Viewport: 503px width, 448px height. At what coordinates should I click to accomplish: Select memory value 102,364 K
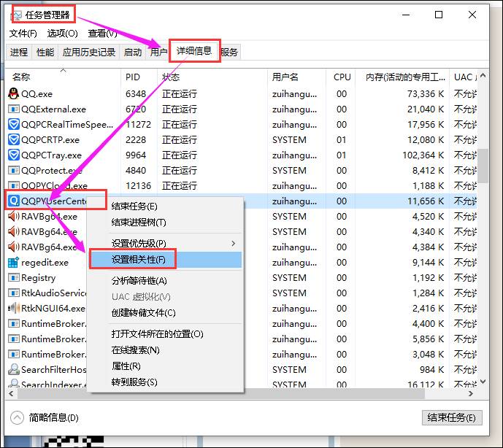tap(423, 155)
